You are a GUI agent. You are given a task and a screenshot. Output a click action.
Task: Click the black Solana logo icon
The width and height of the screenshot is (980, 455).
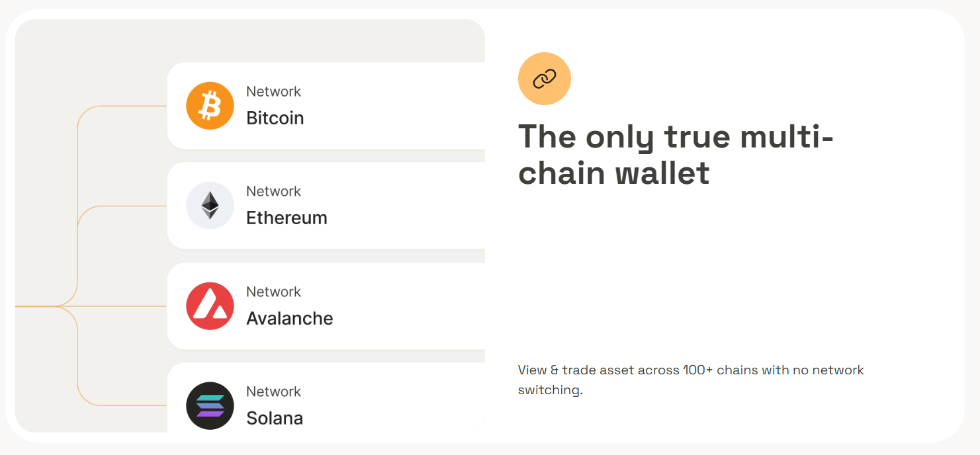coord(210,406)
